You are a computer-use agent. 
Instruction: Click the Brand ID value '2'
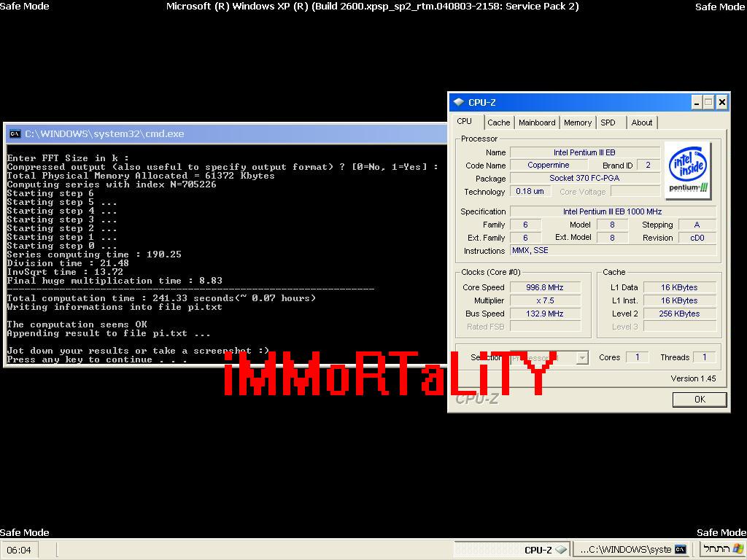(x=648, y=166)
